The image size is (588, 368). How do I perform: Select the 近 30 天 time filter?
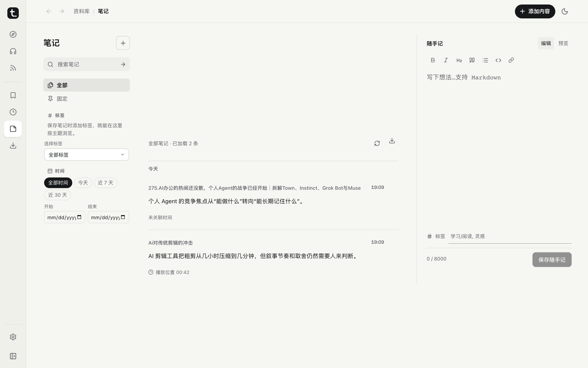58,195
